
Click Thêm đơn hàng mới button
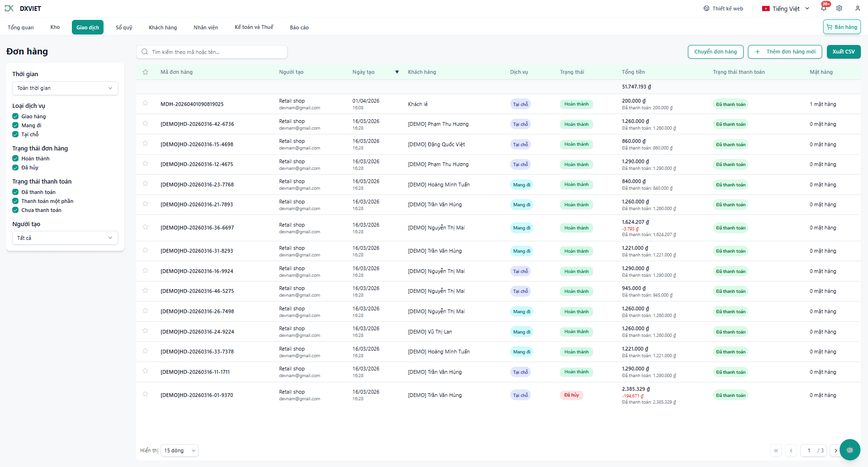785,52
